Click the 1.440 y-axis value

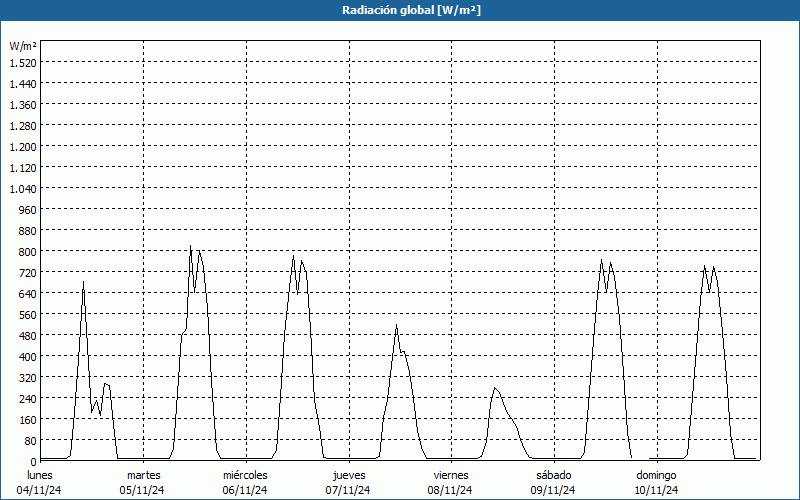pyautogui.click(x=23, y=84)
